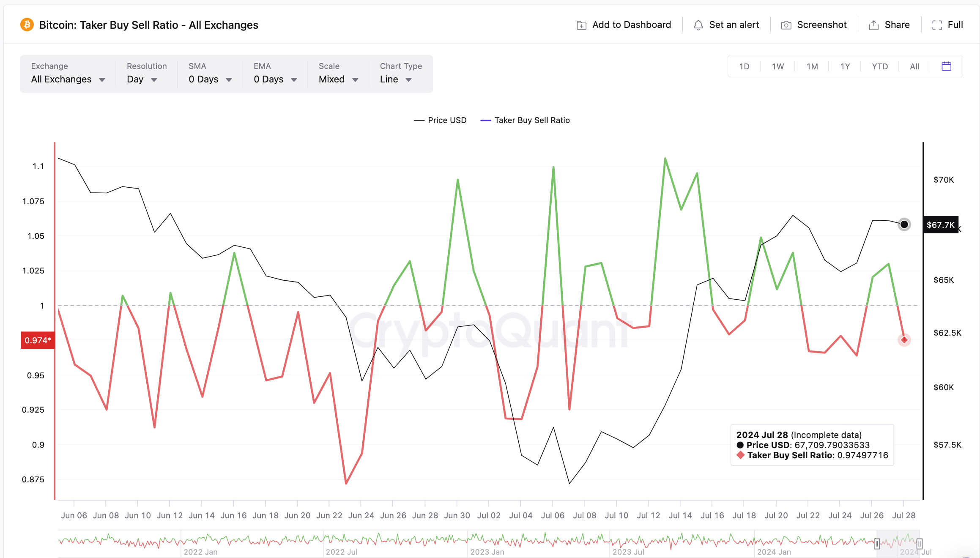
Task: Select the 1D time range
Action: pos(744,66)
